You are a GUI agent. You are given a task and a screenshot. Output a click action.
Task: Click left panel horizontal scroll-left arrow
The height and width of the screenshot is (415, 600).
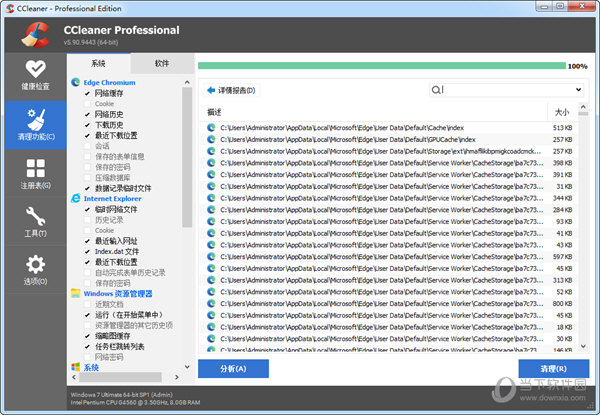[x=74, y=377]
